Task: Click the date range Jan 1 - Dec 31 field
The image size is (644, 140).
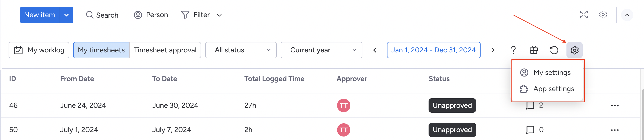Action: [x=433, y=50]
